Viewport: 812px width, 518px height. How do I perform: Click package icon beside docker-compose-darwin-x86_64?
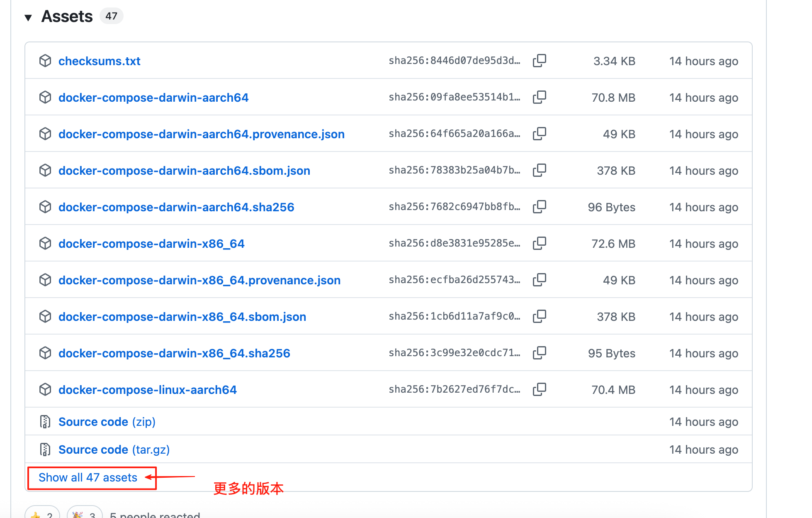click(x=45, y=243)
